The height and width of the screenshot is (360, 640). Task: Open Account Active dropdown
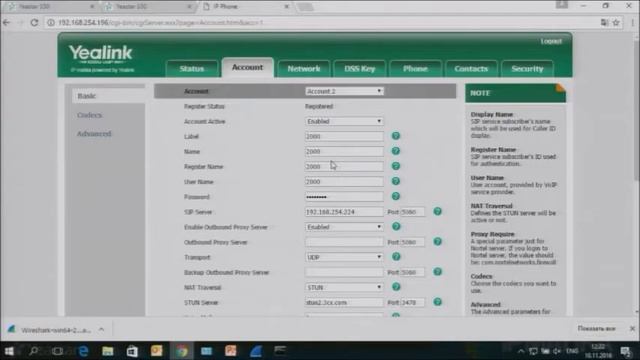[x=344, y=121]
